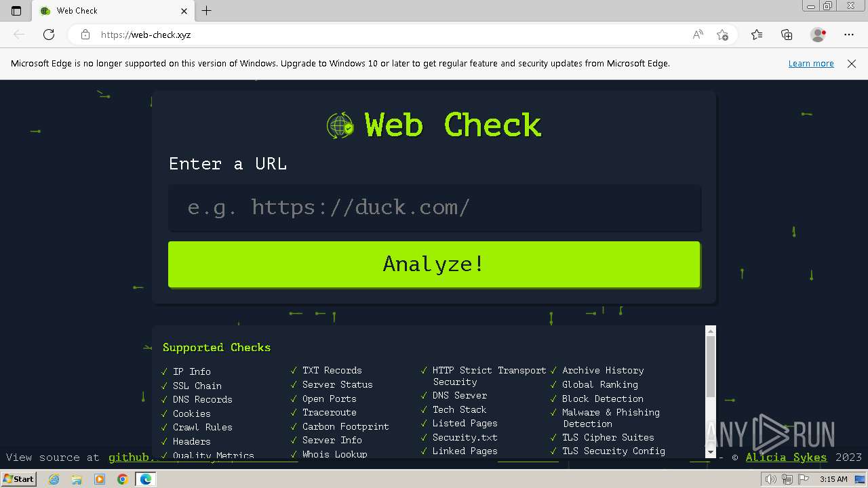Close the Web Check browser tab

tap(184, 11)
